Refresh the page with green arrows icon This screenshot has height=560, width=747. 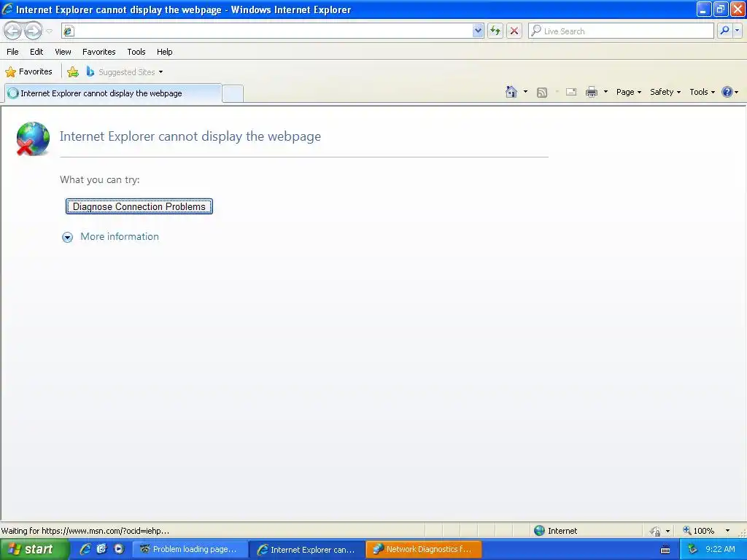coord(495,31)
